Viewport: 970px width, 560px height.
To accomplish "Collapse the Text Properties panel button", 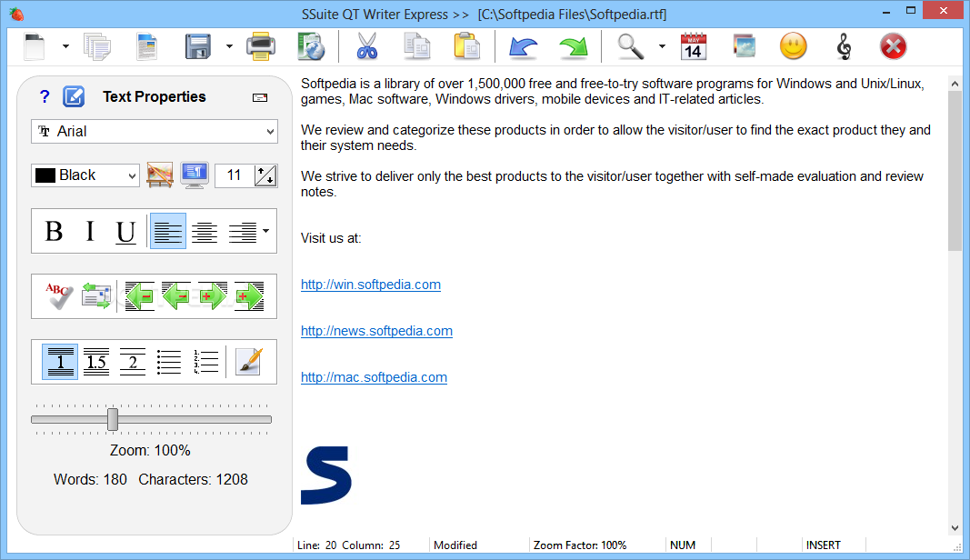I will [x=260, y=97].
